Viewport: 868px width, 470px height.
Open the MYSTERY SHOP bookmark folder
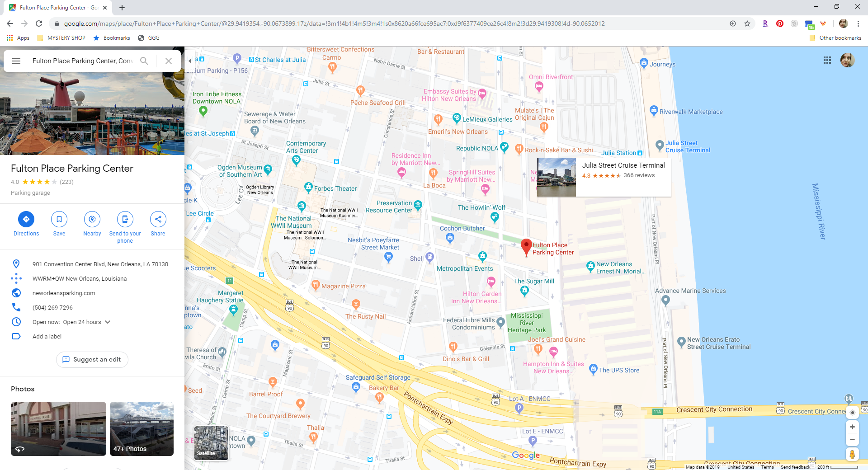61,38
